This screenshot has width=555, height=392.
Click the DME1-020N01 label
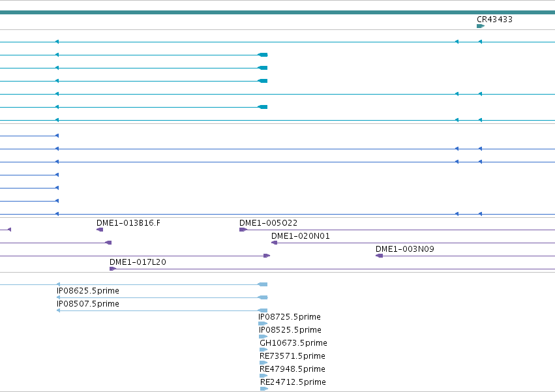(x=301, y=236)
